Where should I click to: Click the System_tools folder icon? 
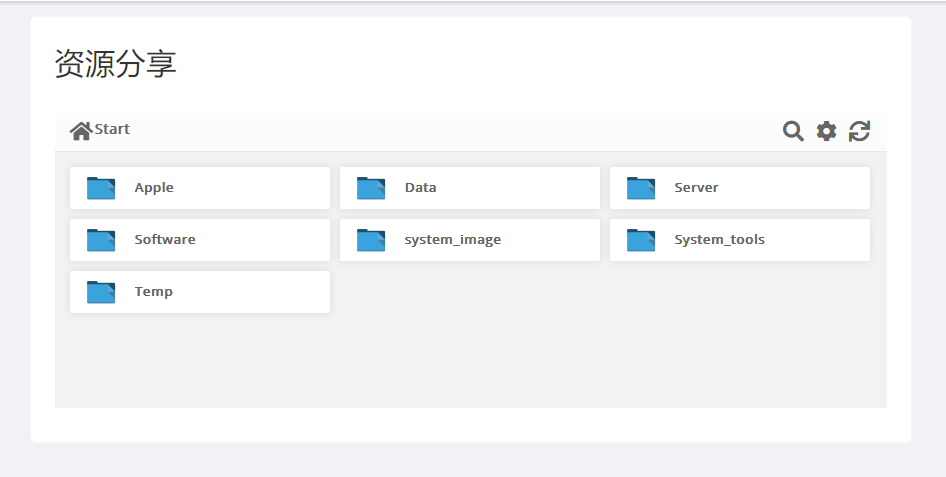641,240
